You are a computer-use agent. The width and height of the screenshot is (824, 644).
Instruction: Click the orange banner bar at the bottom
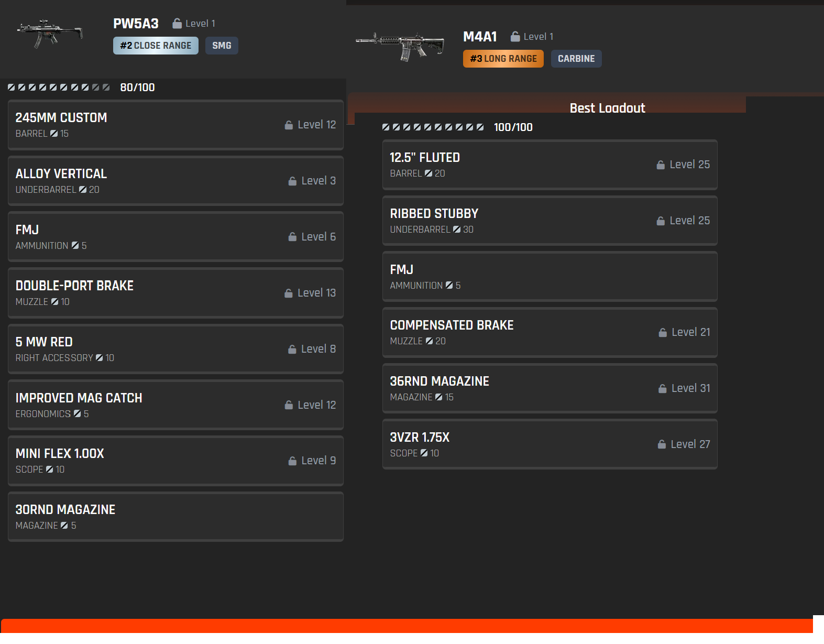(x=407, y=626)
